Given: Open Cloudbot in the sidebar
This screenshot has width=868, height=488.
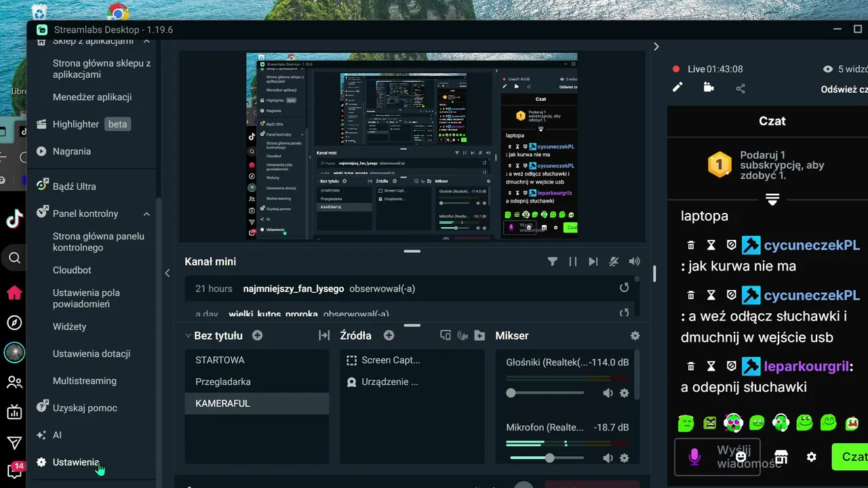Looking at the screenshot, I should (x=72, y=272).
